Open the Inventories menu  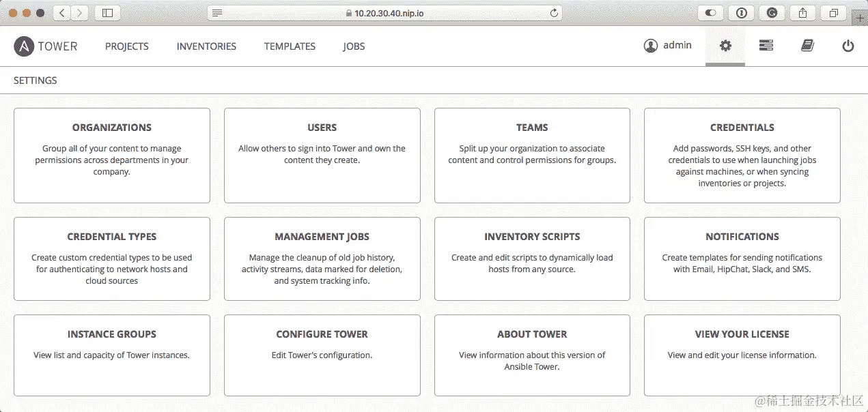(x=206, y=46)
